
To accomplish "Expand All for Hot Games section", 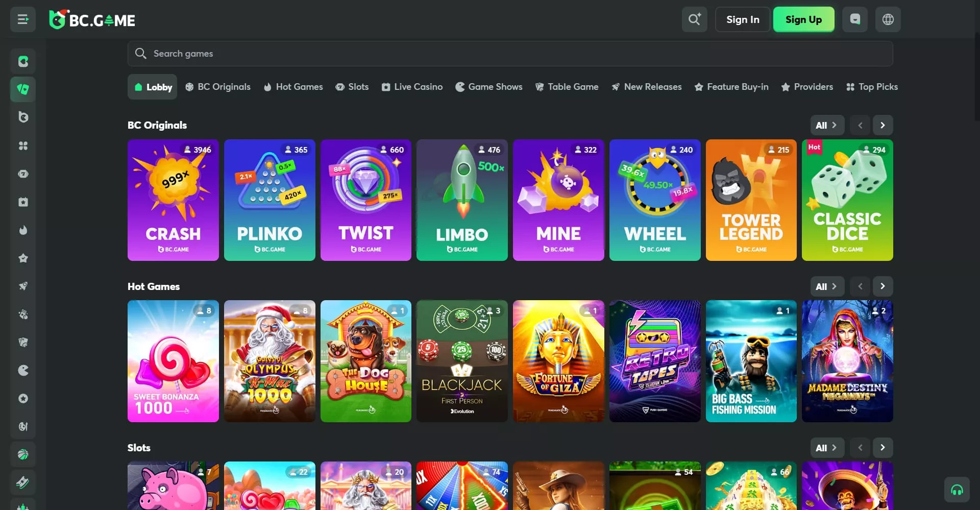I will tap(827, 286).
